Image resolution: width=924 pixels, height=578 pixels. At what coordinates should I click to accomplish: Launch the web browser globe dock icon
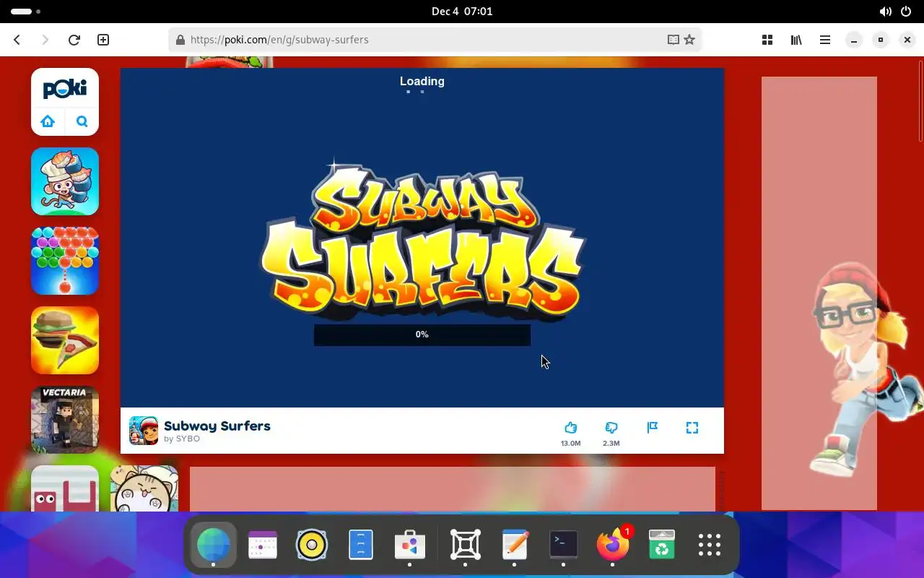(213, 544)
